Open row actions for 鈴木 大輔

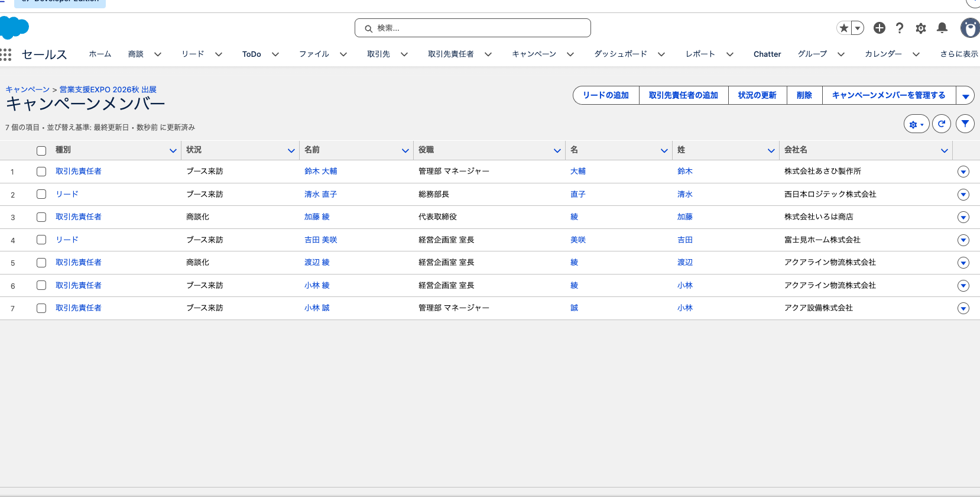(x=963, y=172)
